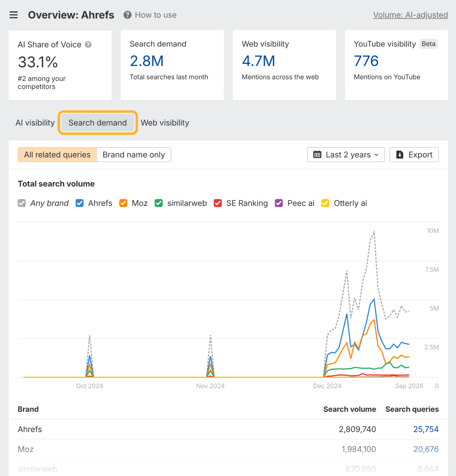Click the Overview: Ahrefs page title

point(71,15)
